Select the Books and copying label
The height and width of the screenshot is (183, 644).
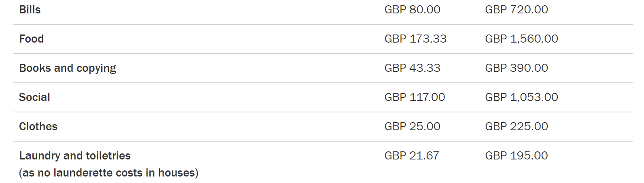pos(68,68)
